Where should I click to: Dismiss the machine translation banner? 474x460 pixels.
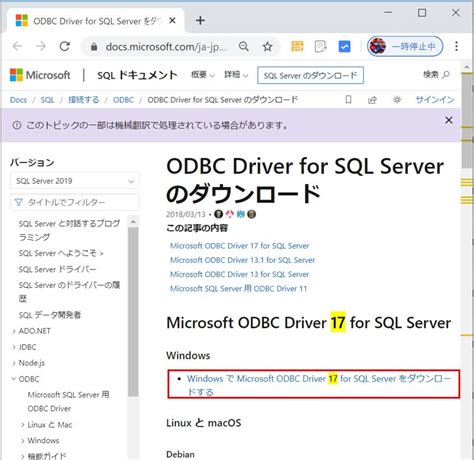coord(449,120)
